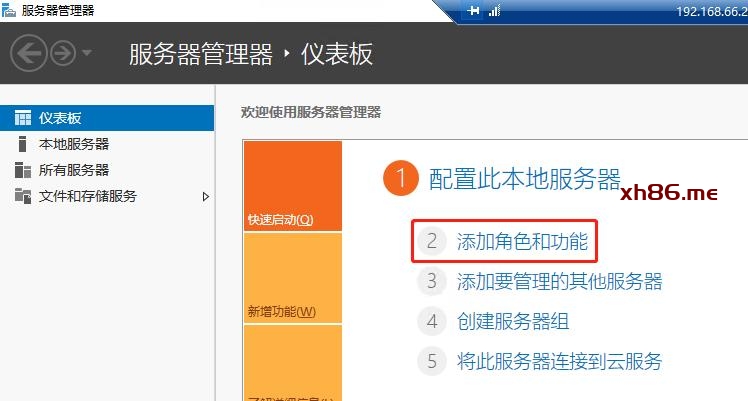Click the 本地服务器 sidebar icon
Image resolution: width=748 pixels, height=401 pixels.
(22, 144)
